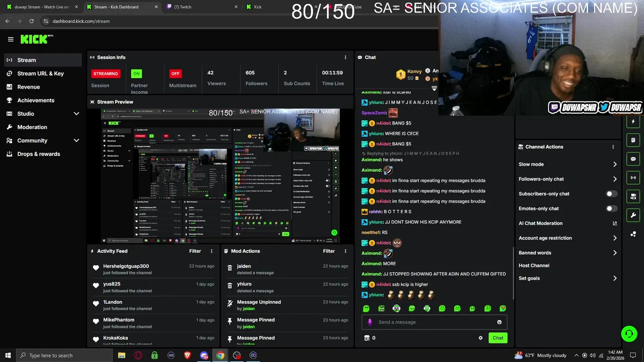Viewport: 644px width, 362px height.
Task: Open external AI Chat Moderation link icon
Action: pyautogui.click(x=615, y=223)
